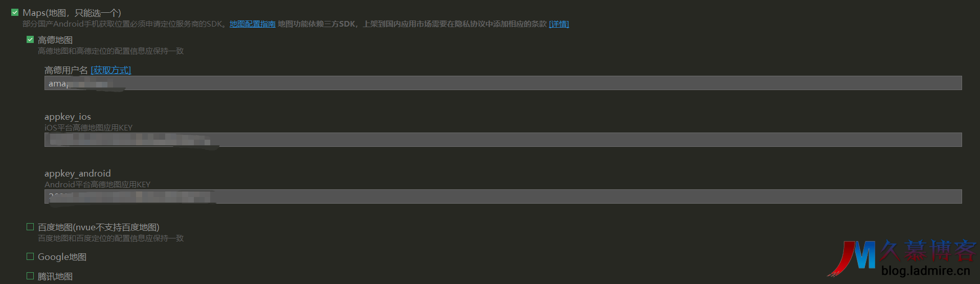The image size is (980, 284).
Task: Enable the Google地图 checkbox
Action: pos(30,256)
